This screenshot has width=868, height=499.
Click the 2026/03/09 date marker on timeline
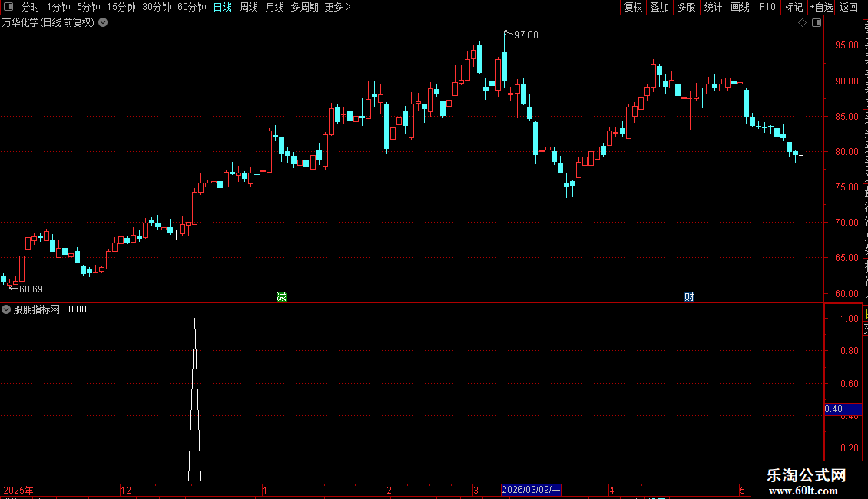click(x=531, y=490)
